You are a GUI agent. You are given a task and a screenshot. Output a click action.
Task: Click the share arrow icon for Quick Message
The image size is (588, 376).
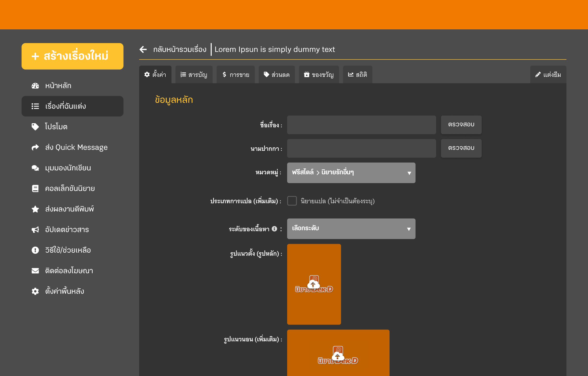click(x=35, y=147)
